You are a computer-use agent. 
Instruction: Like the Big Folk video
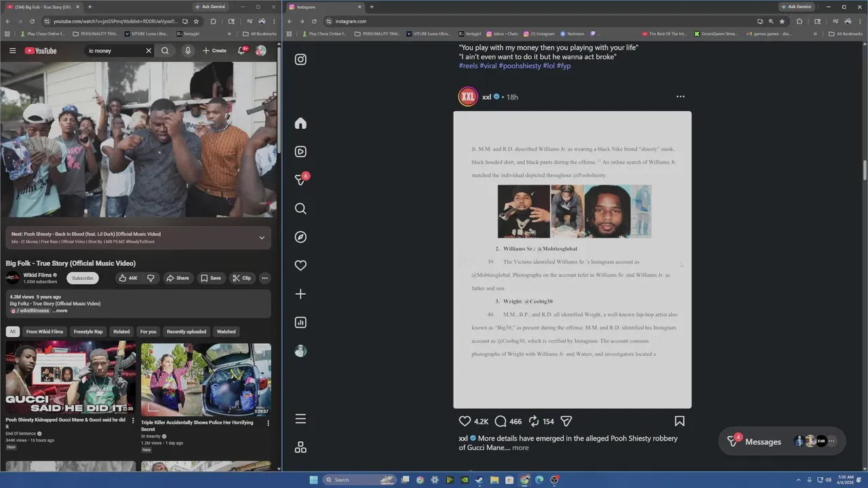[x=127, y=278]
